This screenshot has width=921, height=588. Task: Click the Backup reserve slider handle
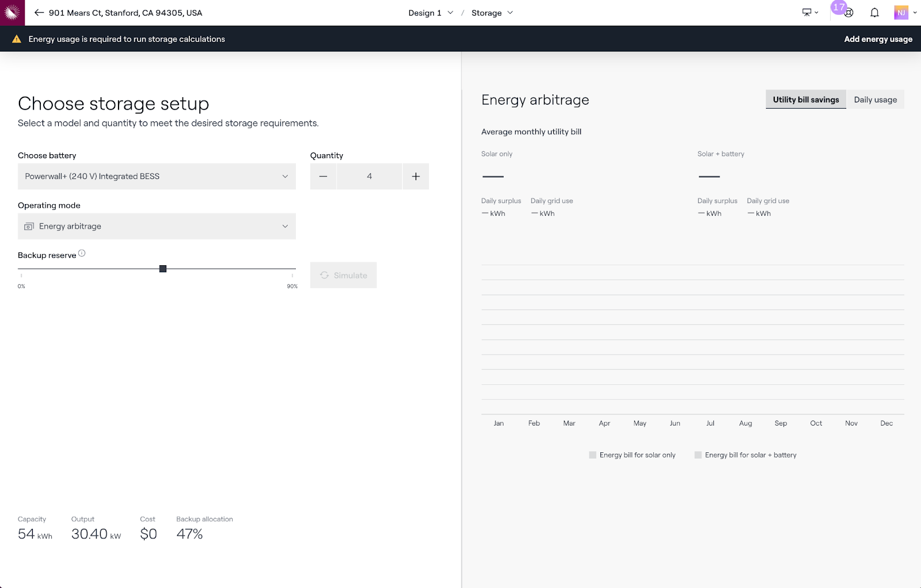pos(163,269)
